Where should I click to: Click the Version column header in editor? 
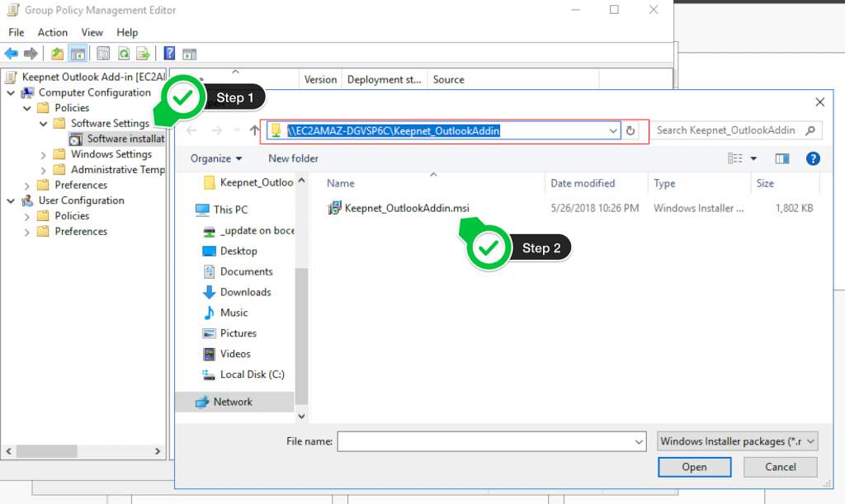[x=320, y=80]
